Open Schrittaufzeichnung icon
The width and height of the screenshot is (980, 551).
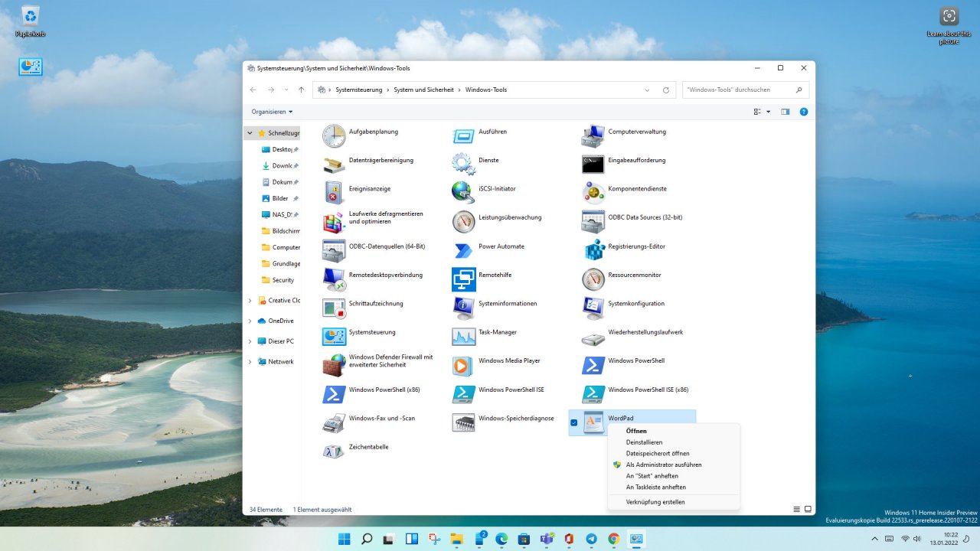pyautogui.click(x=334, y=308)
